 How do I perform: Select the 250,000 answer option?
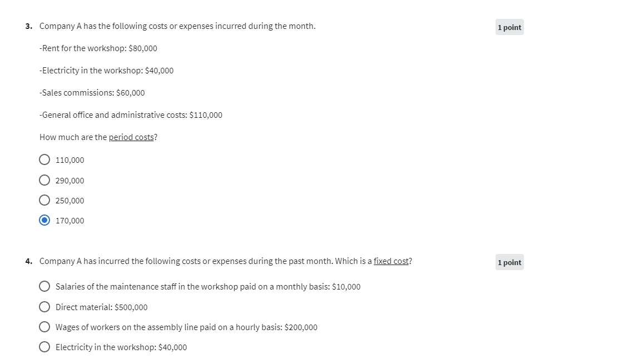44,200
